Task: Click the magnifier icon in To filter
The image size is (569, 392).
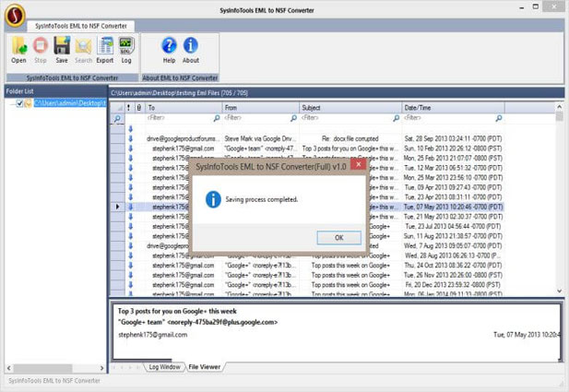Action: (217, 118)
